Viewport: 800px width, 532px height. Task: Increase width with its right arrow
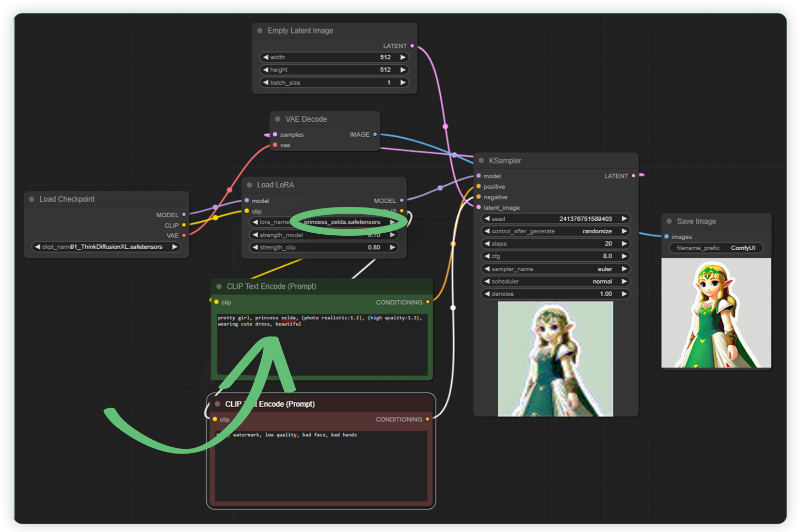[x=403, y=57]
